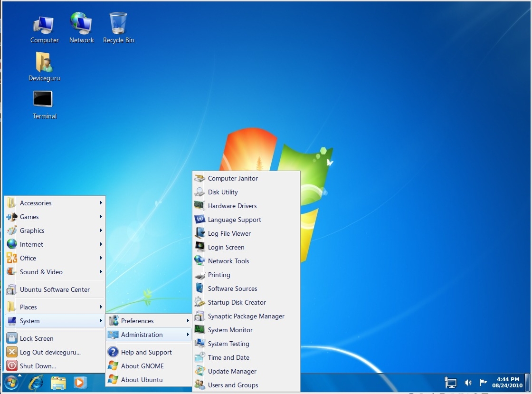Viewport: 532px width, 394px height.
Task: Click Log Out deviceguru entry
Action: click(x=55, y=352)
